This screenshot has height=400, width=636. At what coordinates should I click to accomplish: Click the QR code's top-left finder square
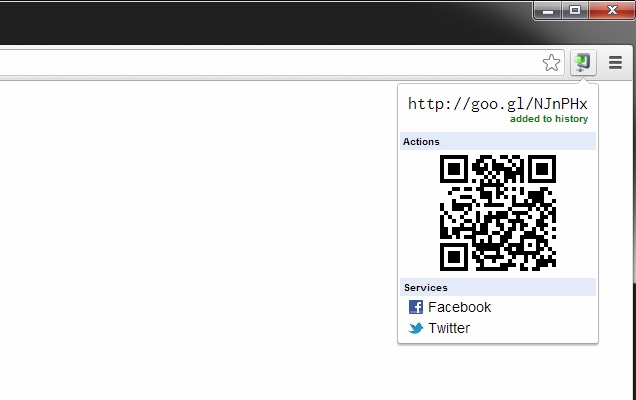point(454,169)
